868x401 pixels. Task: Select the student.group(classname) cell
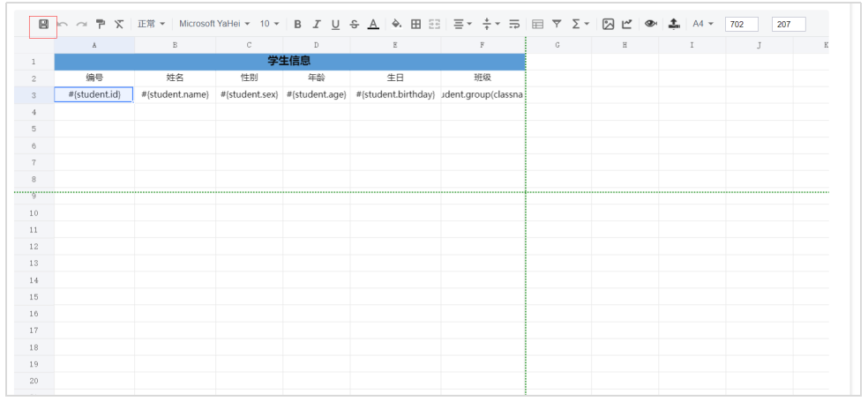[x=483, y=94]
